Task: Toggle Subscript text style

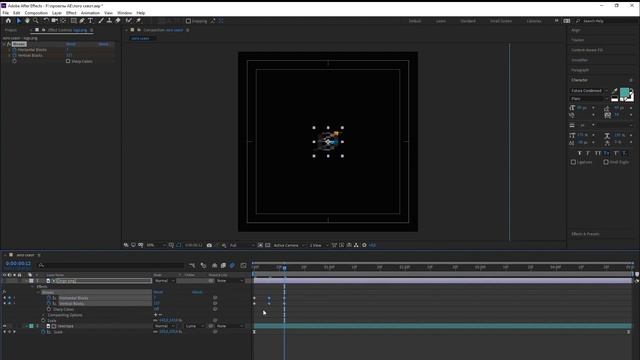Action: tap(625, 153)
